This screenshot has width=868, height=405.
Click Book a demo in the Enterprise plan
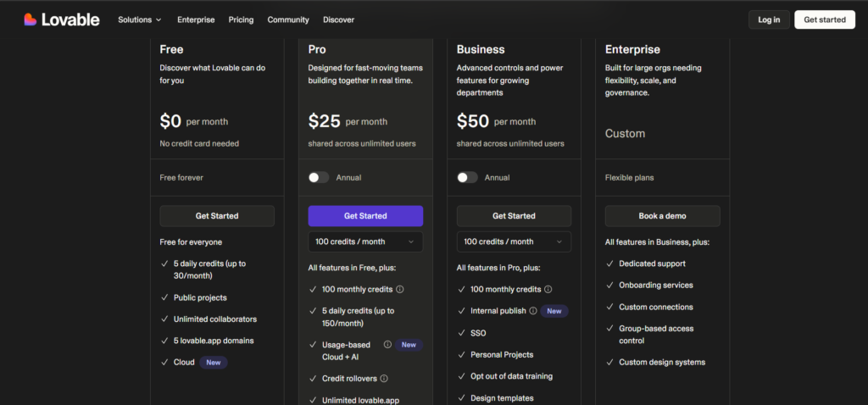pyautogui.click(x=662, y=216)
